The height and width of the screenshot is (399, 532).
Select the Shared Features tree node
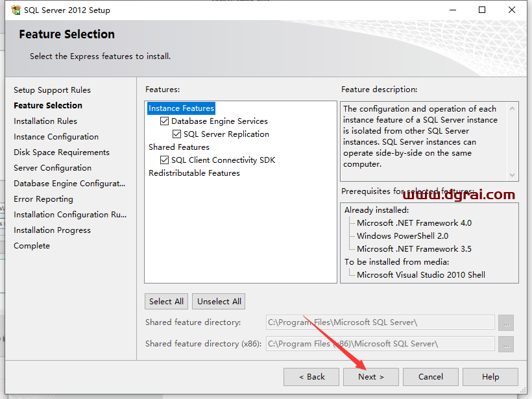point(179,147)
